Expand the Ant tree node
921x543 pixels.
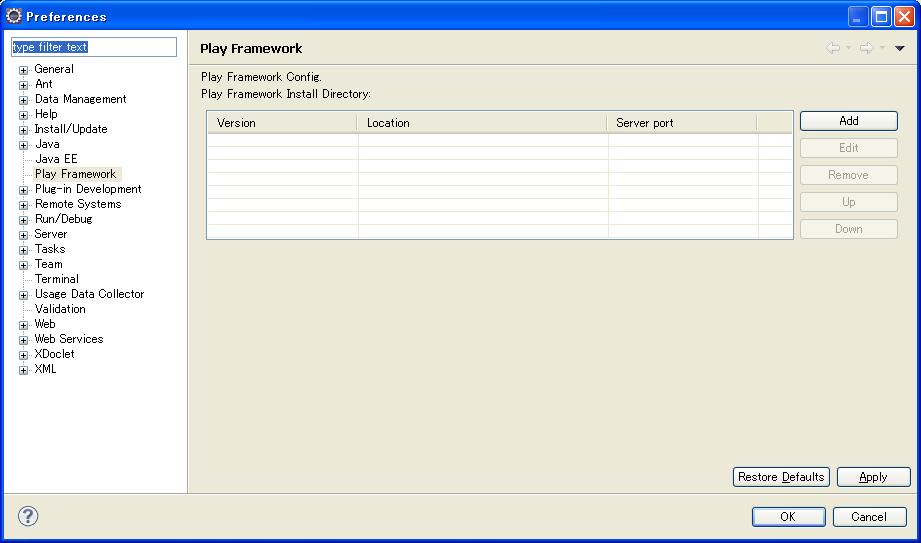click(23, 85)
